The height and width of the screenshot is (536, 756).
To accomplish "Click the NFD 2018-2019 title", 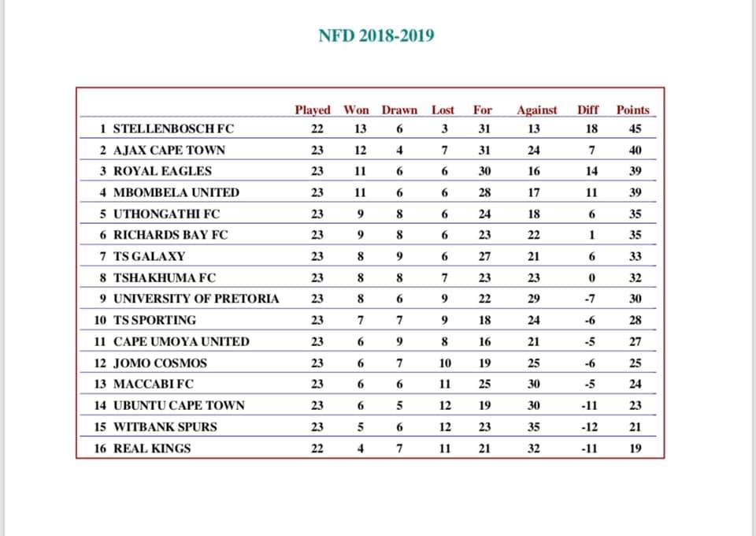I will coord(376,35).
